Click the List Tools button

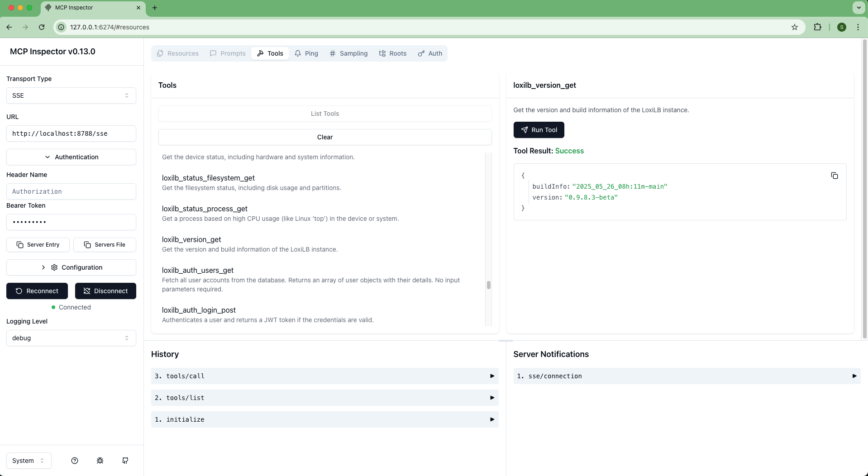point(325,114)
